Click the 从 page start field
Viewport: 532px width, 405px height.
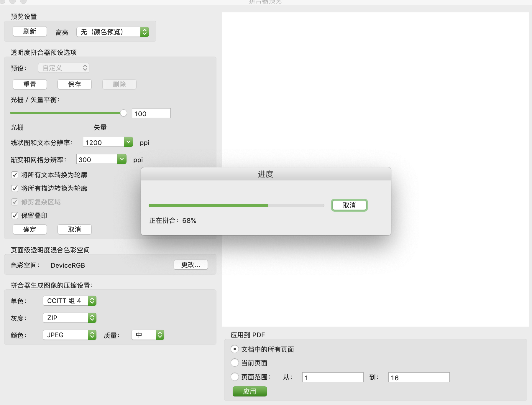[x=333, y=377]
